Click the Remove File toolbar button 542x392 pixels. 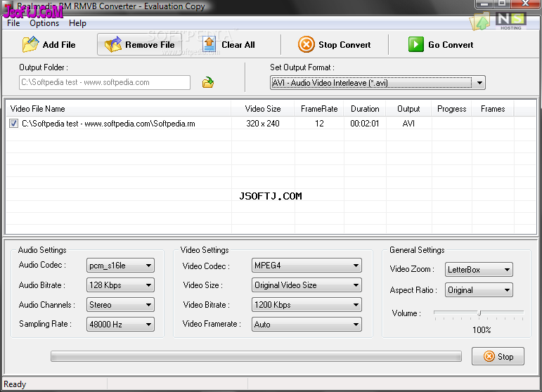(x=140, y=44)
